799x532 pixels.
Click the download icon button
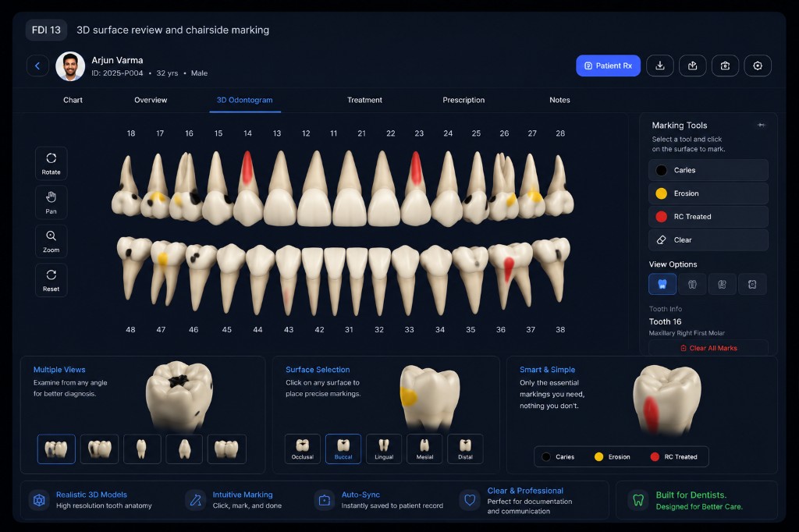click(660, 66)
